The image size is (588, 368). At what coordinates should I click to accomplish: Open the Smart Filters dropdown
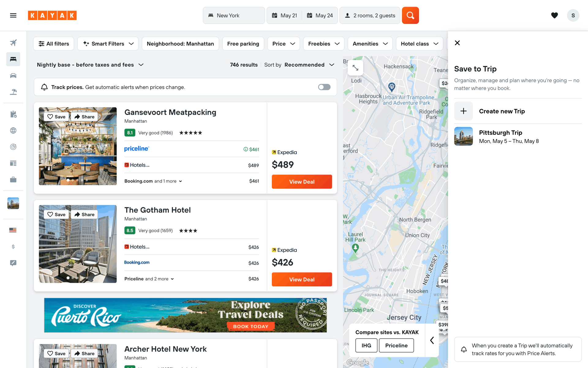tap(108, 44)
